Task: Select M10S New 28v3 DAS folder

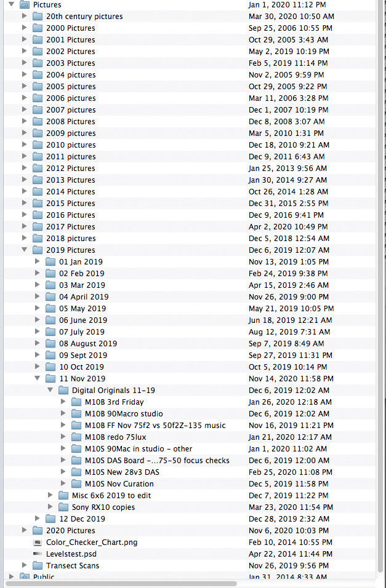Action: (122, 472)
